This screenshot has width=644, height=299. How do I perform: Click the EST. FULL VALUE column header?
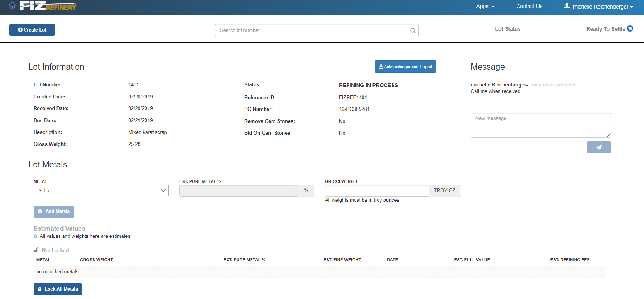[472, 260]
